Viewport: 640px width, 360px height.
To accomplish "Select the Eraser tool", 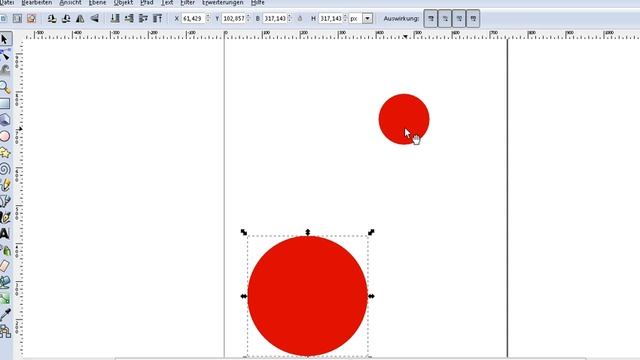I will [x=5, y=266].
